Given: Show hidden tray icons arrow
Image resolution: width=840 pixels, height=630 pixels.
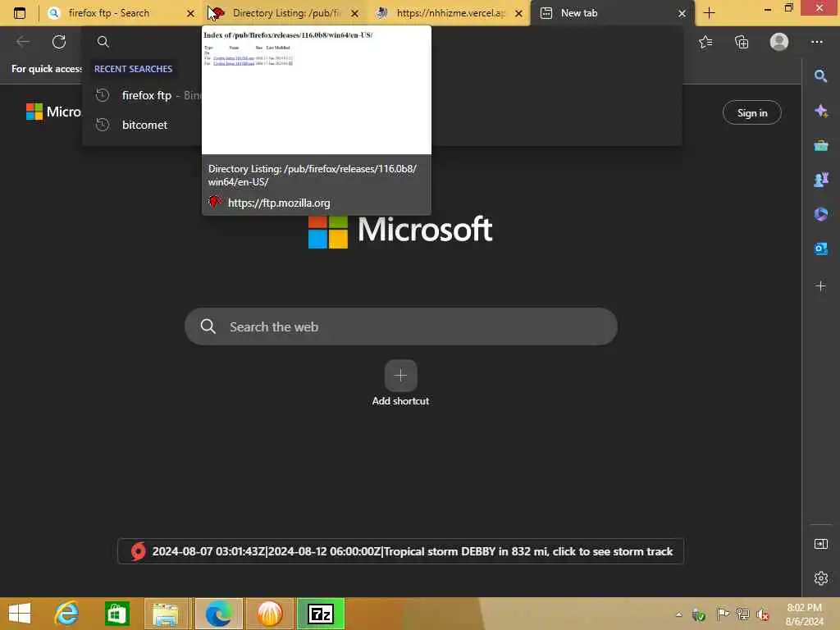Looking at the screenshot, I should (678, 614).
